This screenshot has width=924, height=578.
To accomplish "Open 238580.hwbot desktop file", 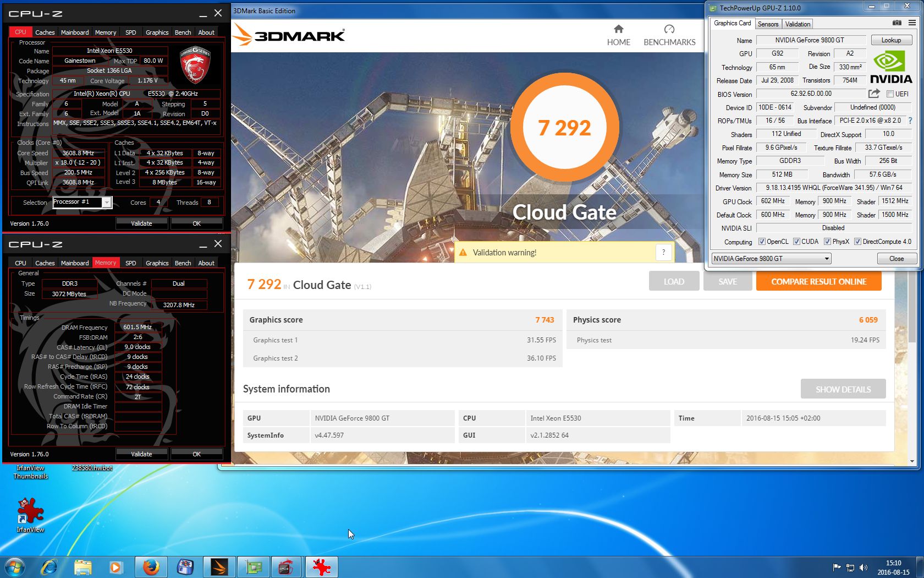I will pos(92,468).
